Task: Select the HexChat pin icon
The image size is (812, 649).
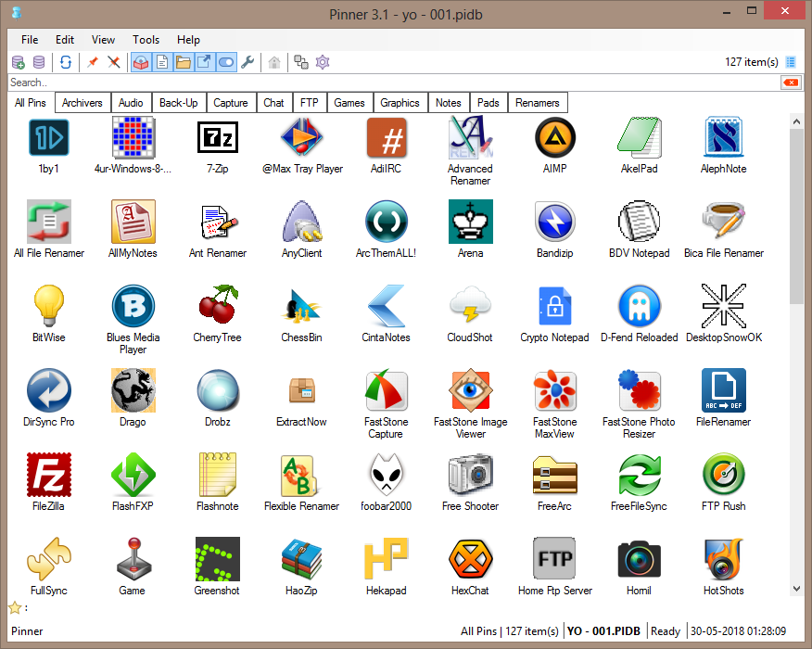Action: 471,559
